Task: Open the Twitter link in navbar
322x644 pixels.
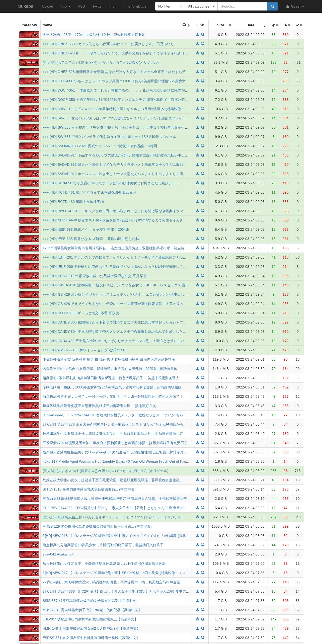Action: click(97, 6)
